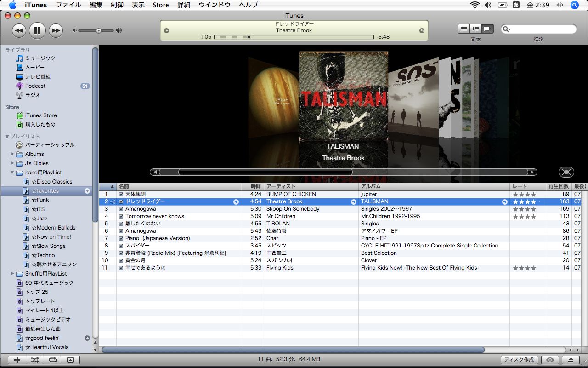Sort songs by 再生回数 column

559,187
